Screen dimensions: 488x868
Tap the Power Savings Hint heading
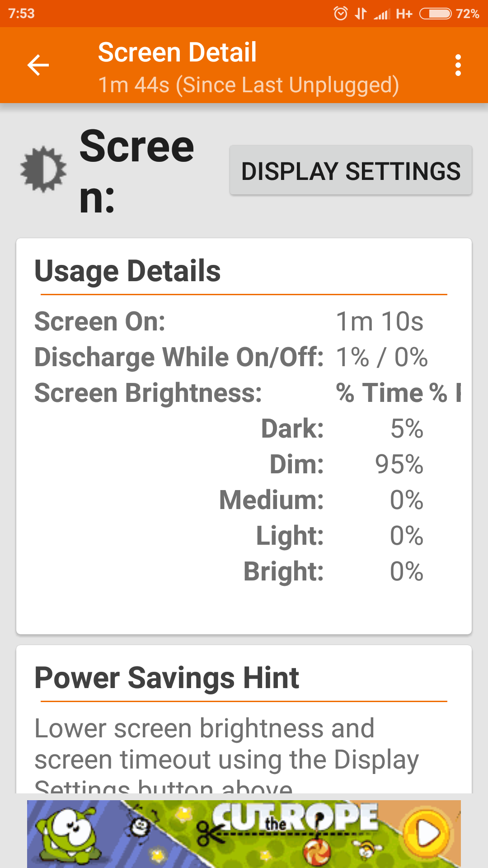[167, 678]
